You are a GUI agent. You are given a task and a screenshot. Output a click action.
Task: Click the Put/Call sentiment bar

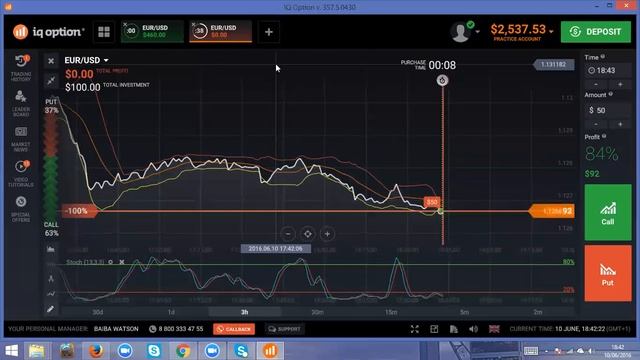tap(51, 167)
